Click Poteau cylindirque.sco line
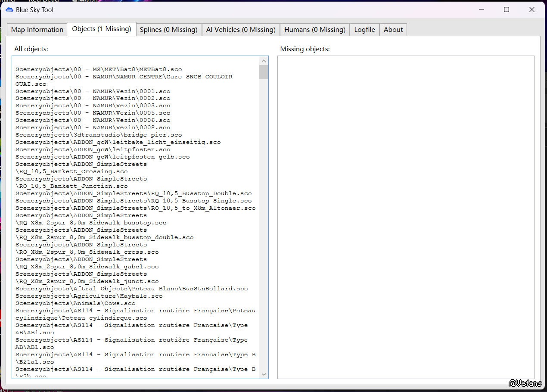 [x=81, y=318]
